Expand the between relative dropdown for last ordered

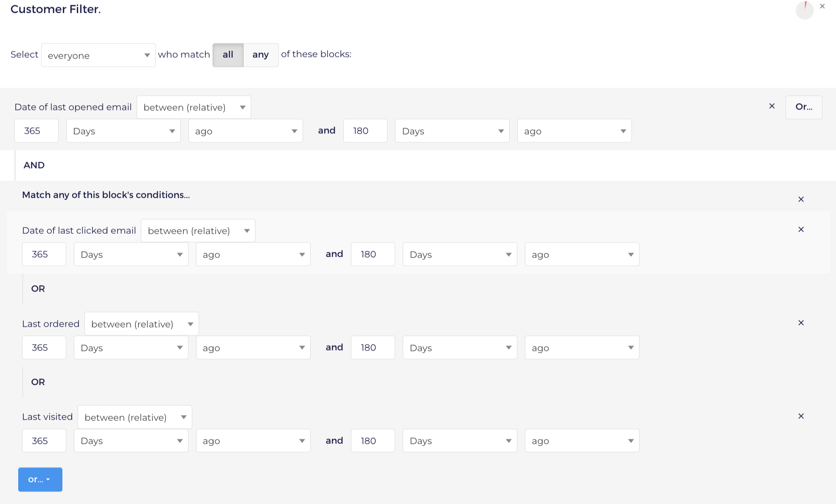(141, 324)
